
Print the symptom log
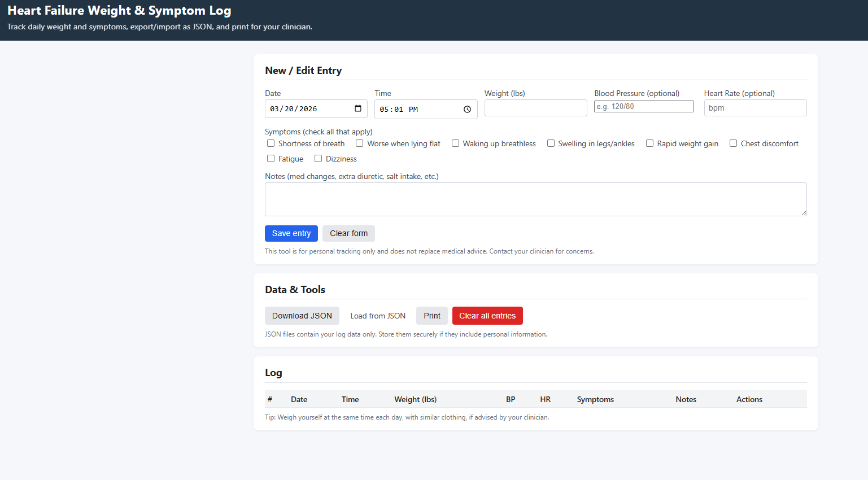pos(432,316)
